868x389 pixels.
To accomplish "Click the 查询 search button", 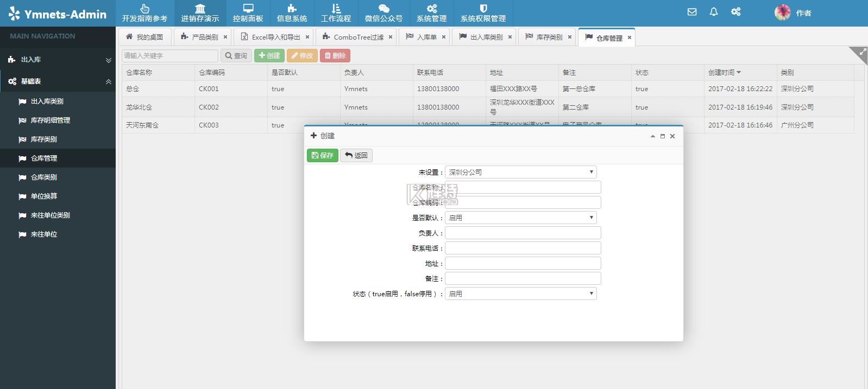I will [236, 55].
